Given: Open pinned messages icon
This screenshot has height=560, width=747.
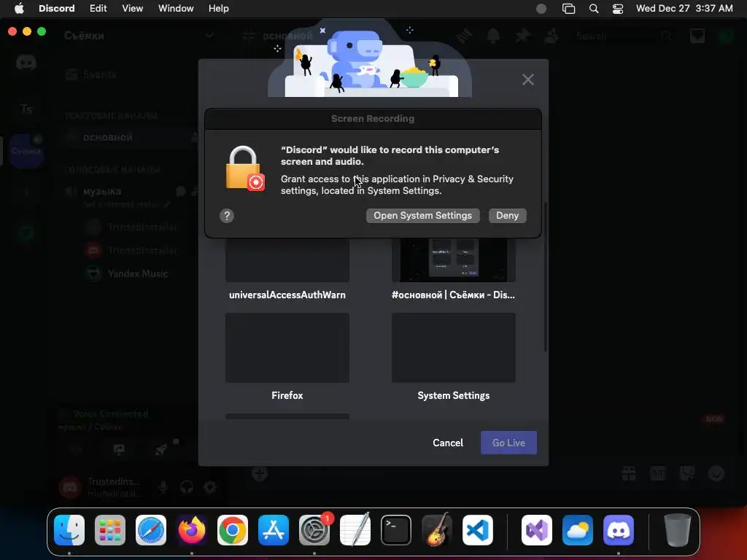Looking at the screenshot, I should 522,36.
